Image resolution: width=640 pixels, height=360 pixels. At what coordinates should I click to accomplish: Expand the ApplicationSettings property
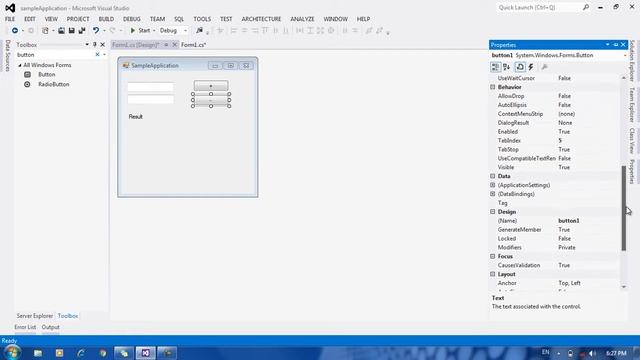click(x=493, y=185)
